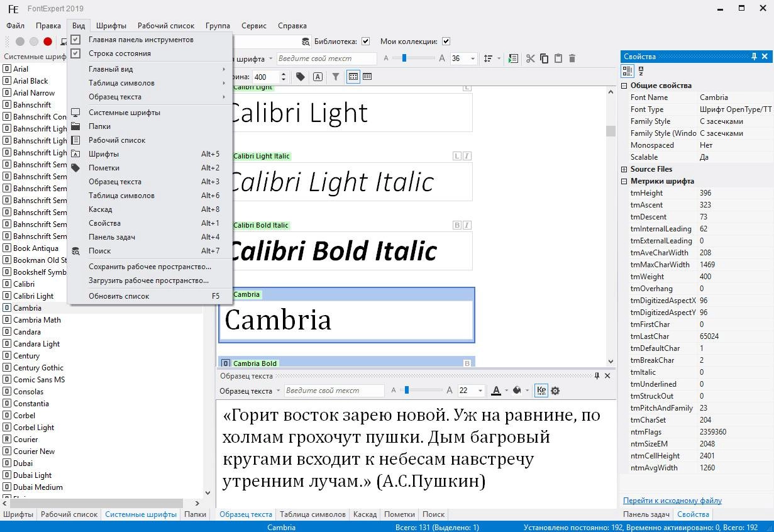Click the library search database icon
Screen dimensions: 774x532
(x=306, y=42)
